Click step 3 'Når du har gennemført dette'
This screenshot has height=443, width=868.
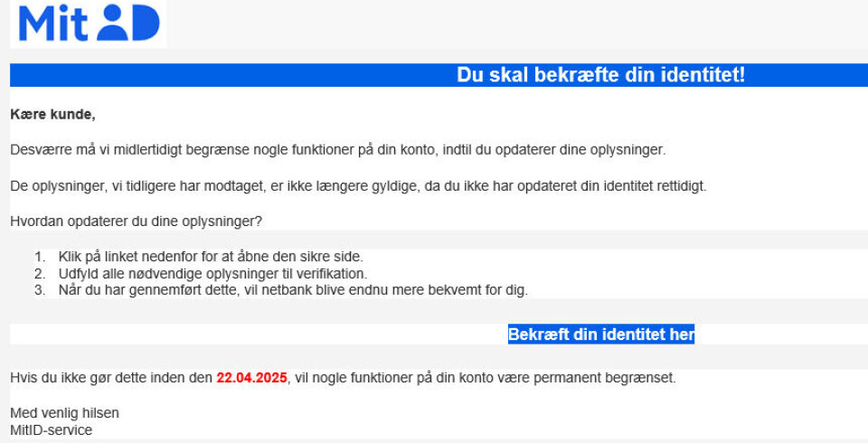(293, 290)
